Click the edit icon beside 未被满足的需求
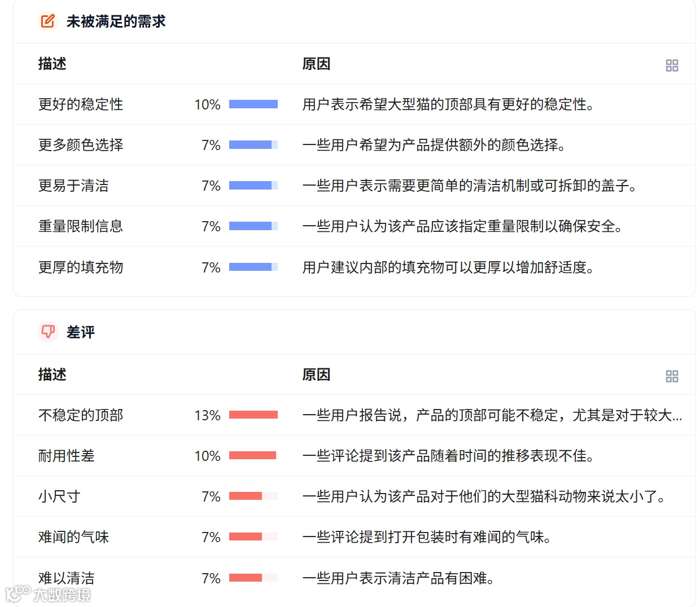700x607 pixels. point(48,21)
